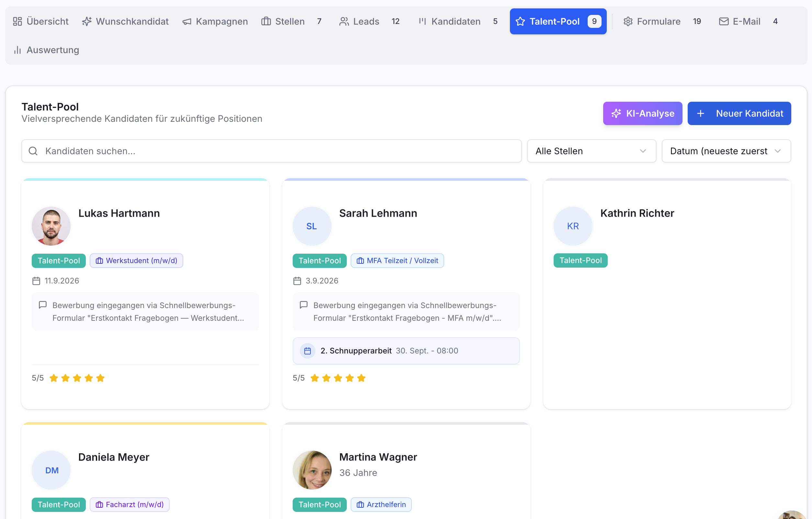Click the search magnifier icon
Screen dimensions: 812x519
[x=33, y=151]
